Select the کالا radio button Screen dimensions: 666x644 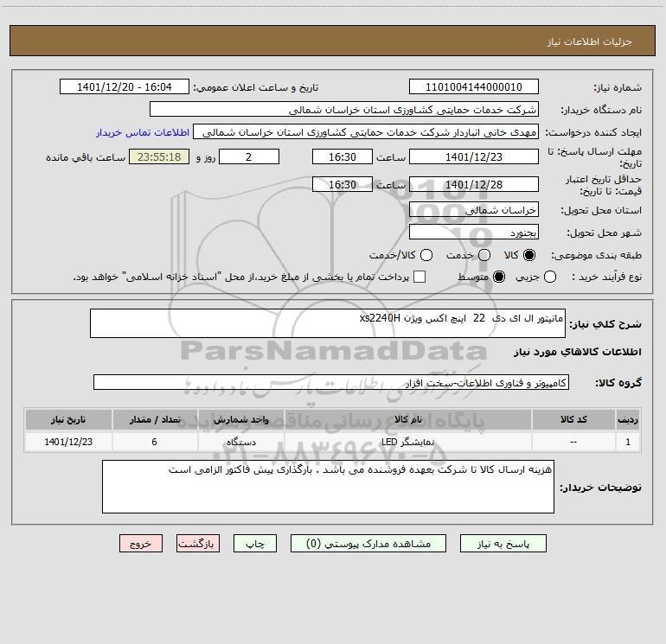[x=529, y=255]
